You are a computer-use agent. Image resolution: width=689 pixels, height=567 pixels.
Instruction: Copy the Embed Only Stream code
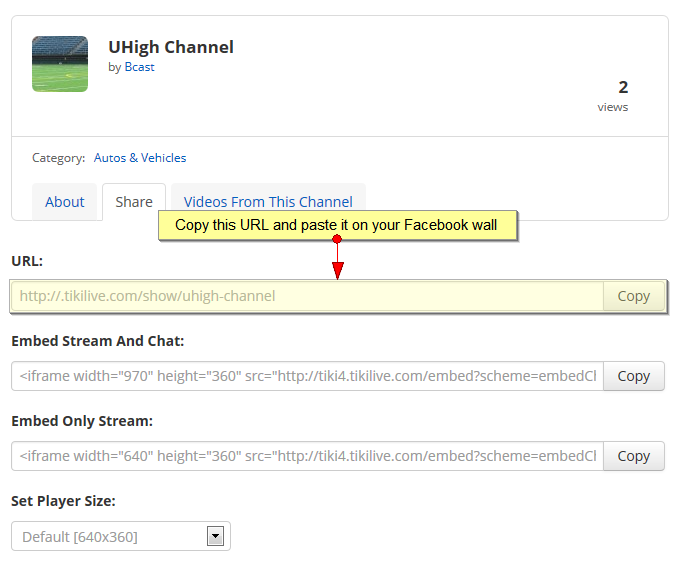click(634, 456)
